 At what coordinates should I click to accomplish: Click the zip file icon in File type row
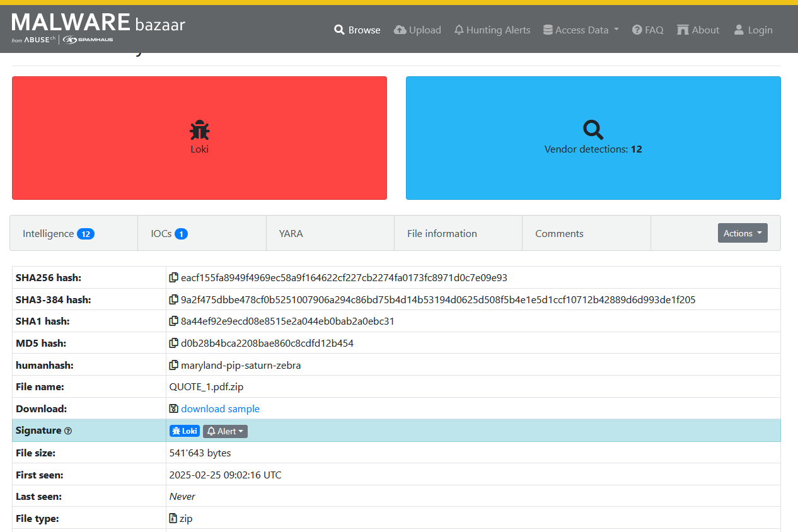point(172,518)
